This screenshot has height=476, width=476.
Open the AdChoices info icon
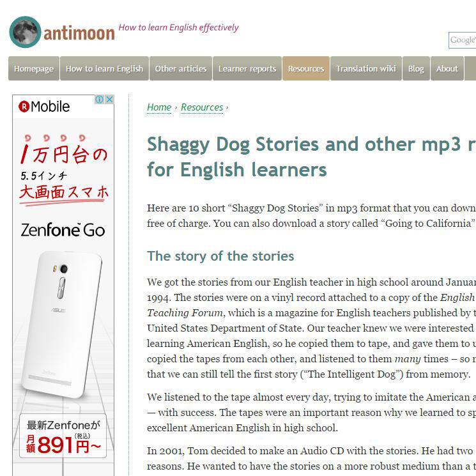[100, 99]
